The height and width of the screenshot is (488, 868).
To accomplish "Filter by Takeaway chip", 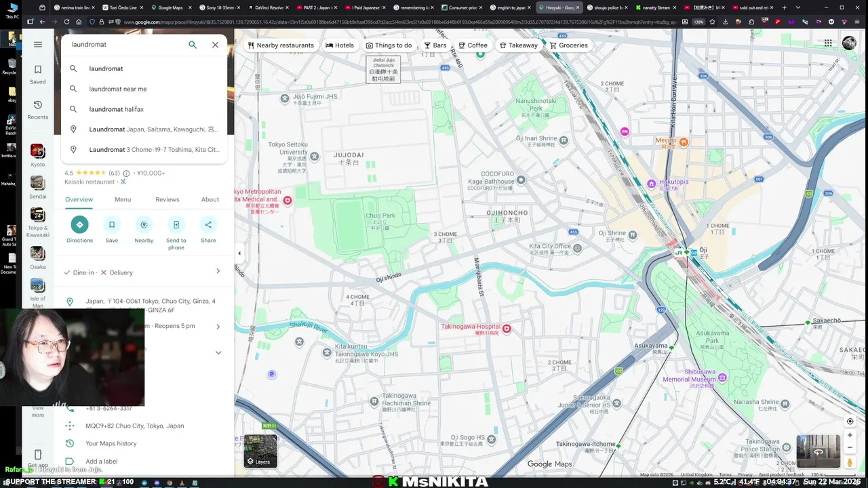I will pos(519,45).
